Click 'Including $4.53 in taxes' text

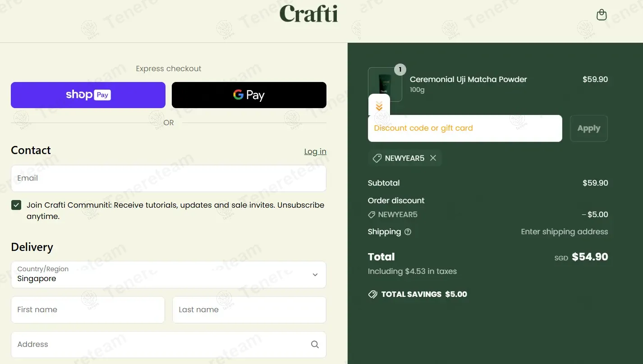tap(412, 271)
